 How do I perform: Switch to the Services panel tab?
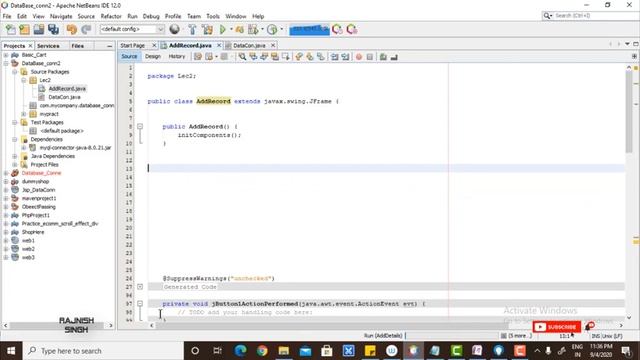(48, 46)
